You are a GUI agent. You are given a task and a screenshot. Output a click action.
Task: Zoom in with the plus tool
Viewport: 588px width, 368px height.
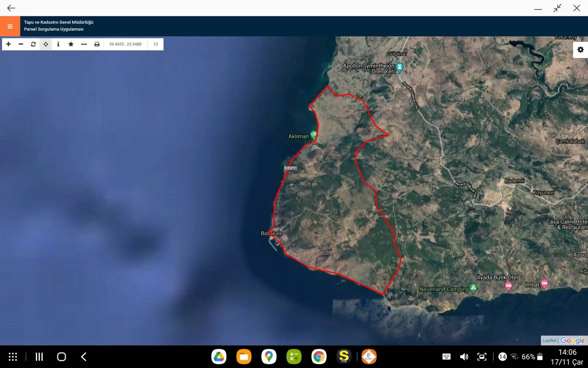9,44
